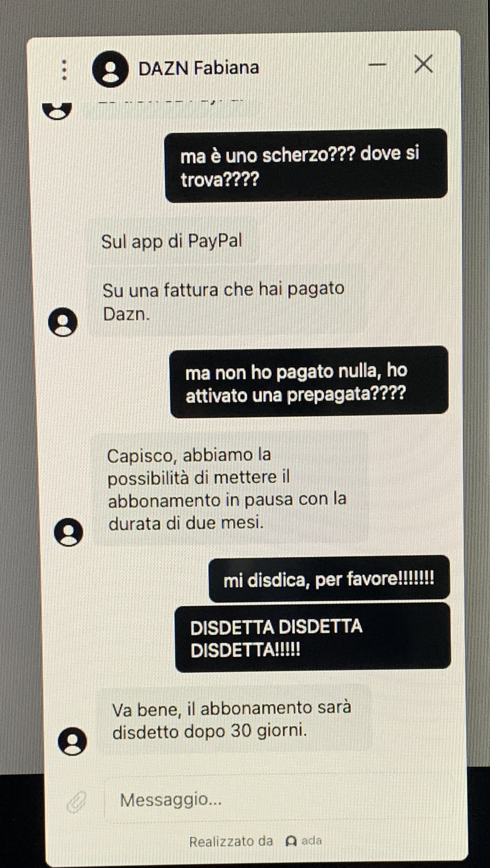Minimize the chat window
Image resolution: width=490 pixels, height=868 pixels.
[x=377, y=65]
